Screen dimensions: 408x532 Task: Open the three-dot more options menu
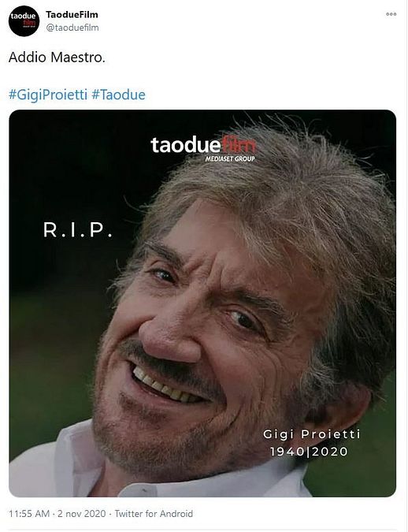point(391,14)
